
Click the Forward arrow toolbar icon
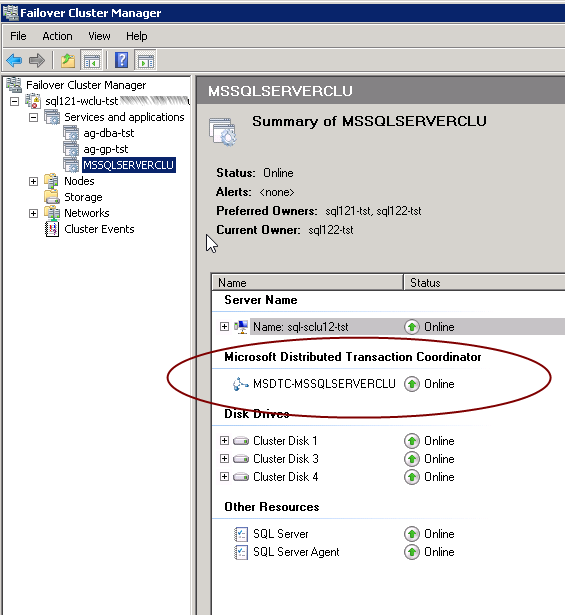coord(37,61)
